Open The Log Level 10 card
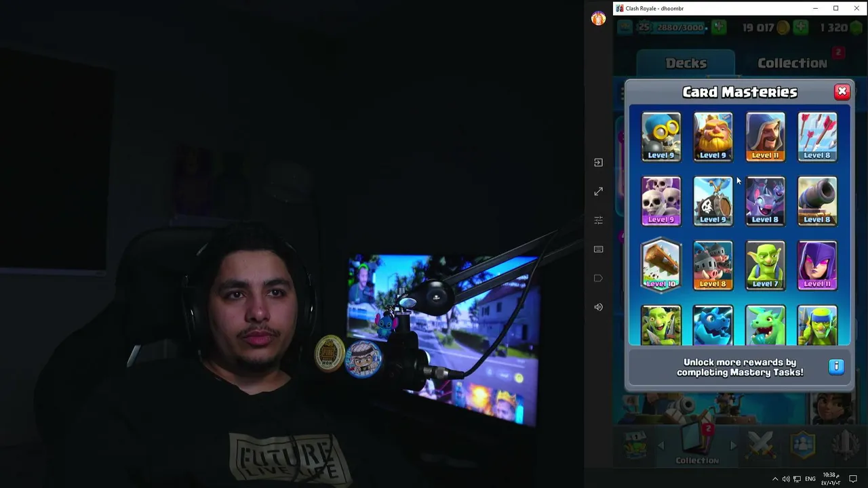The image size is (868, 488). coord(661,265)
